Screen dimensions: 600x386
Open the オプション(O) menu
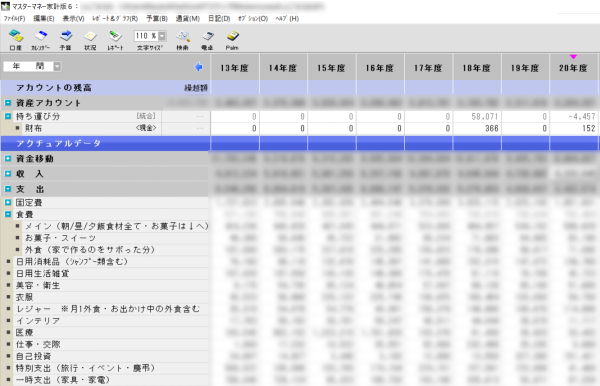(x=253, y=18)
